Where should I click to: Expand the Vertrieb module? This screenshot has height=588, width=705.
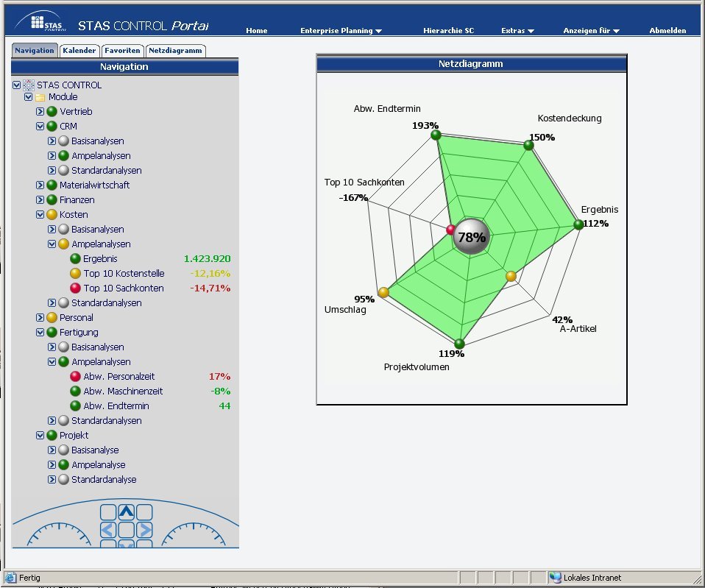coord(40,111)
